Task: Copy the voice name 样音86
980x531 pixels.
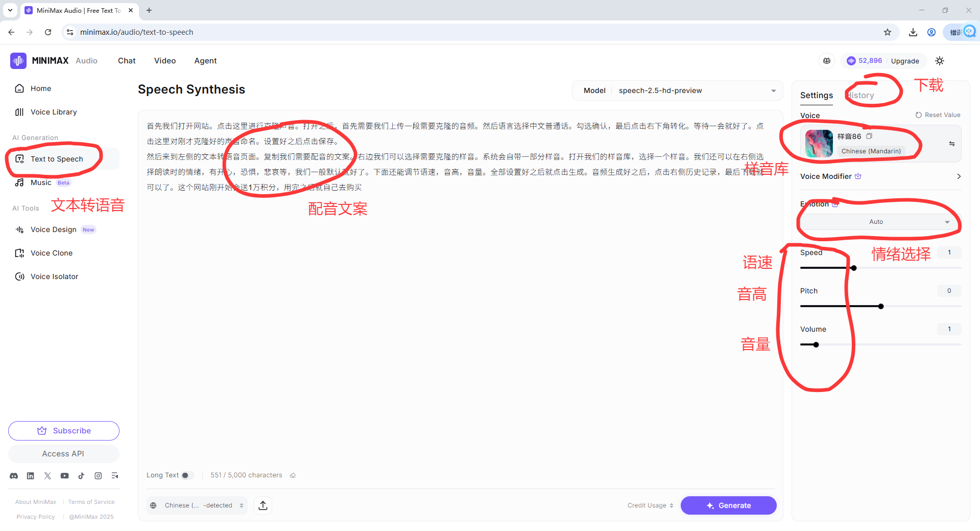Action: (x=869, y=136)
